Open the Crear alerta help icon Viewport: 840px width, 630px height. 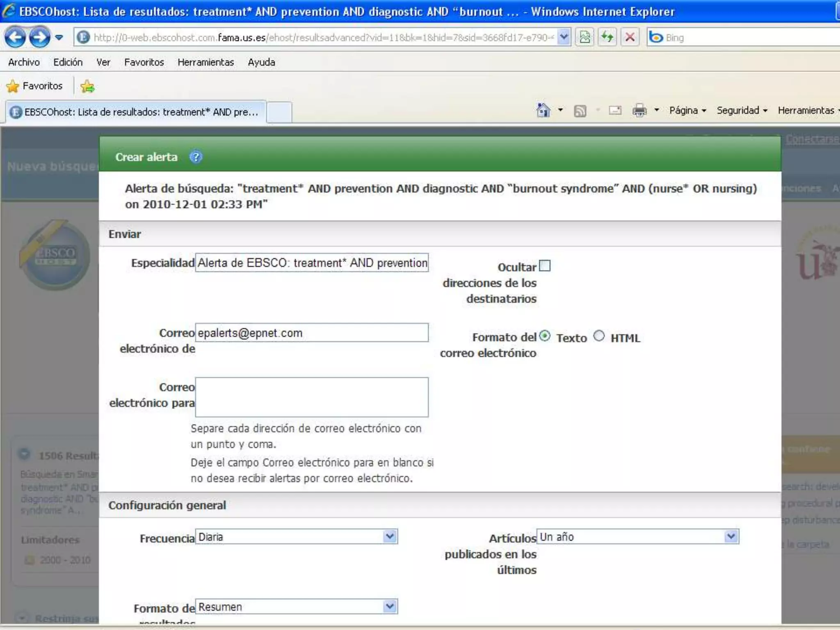click(x=196, y=157)
